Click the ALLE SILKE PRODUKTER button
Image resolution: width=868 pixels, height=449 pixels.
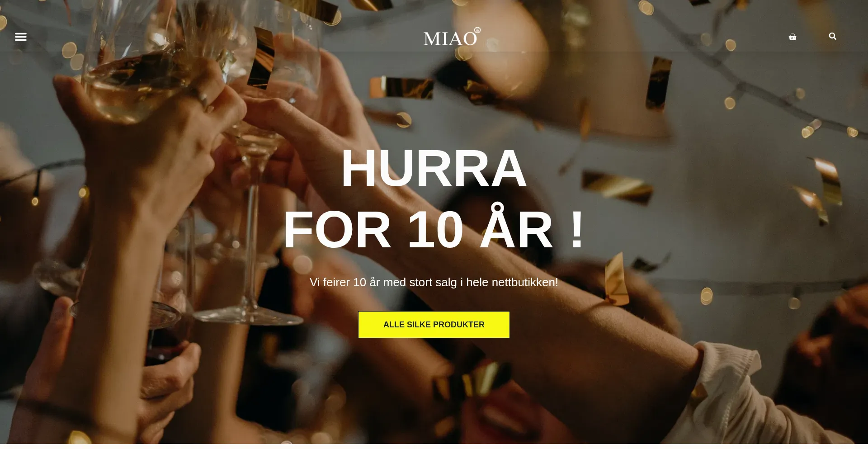tap(434, 325)
